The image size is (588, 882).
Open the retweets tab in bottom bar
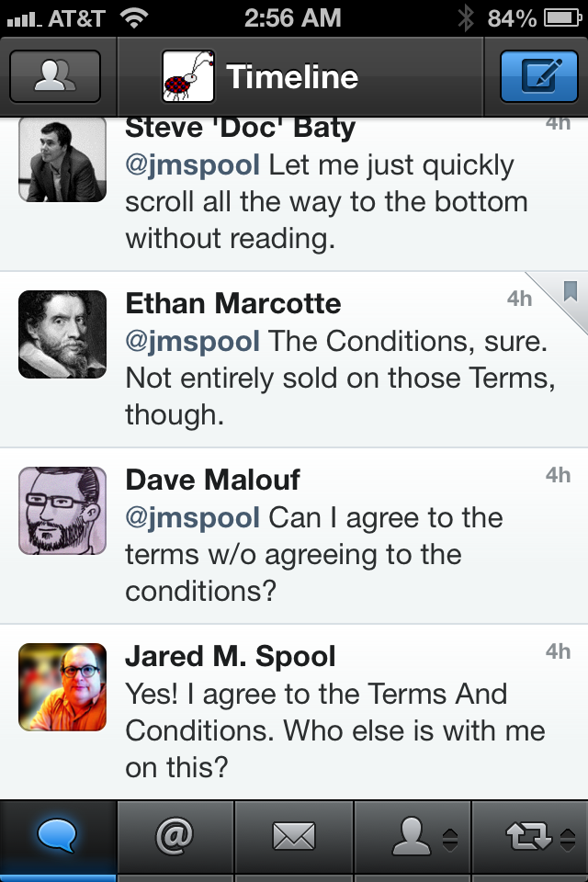[x=528, y=835]
